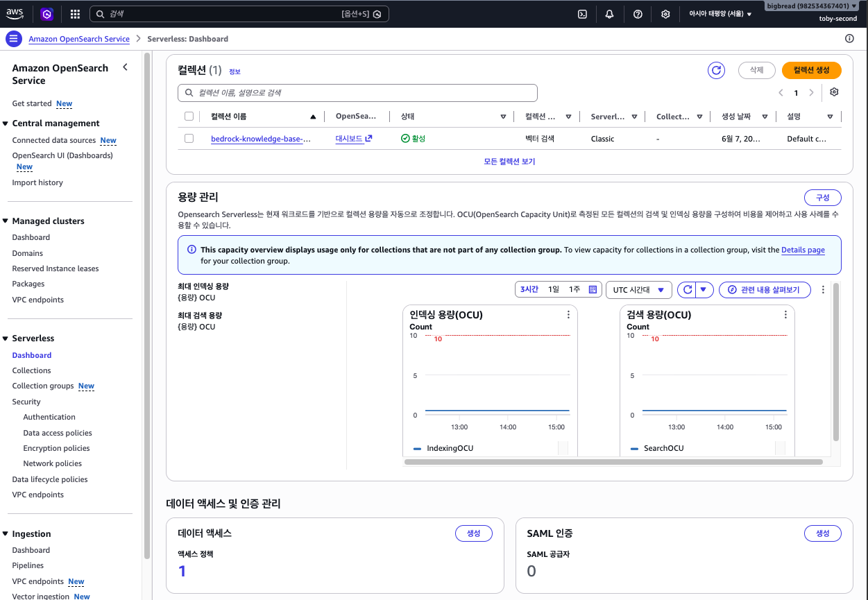The image size is (868, 600).
Task: Select the 3시간 time range
Action: 529,290
